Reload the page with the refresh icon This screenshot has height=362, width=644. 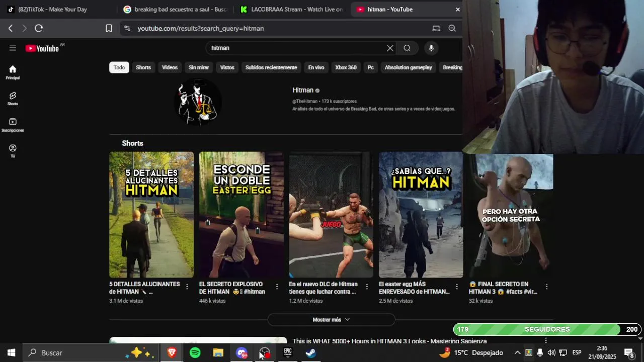[x=39, y=29]
